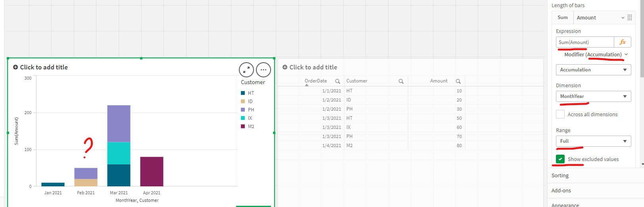The height and width of the screenshot is (207, 644).
Task: Search the Customer column
Action: [401, 81]
